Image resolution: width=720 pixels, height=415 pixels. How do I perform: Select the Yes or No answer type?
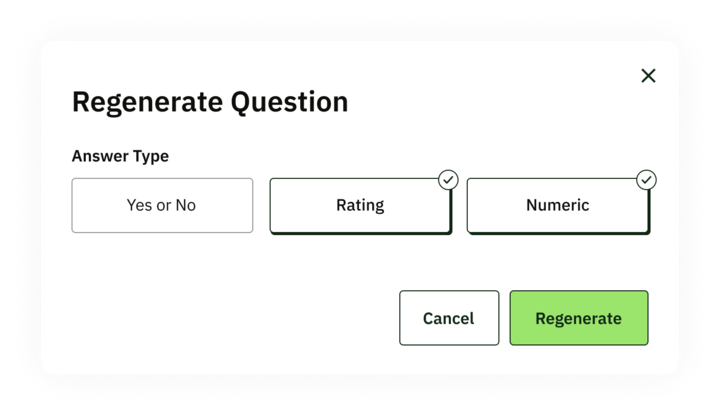pos(162,205)
